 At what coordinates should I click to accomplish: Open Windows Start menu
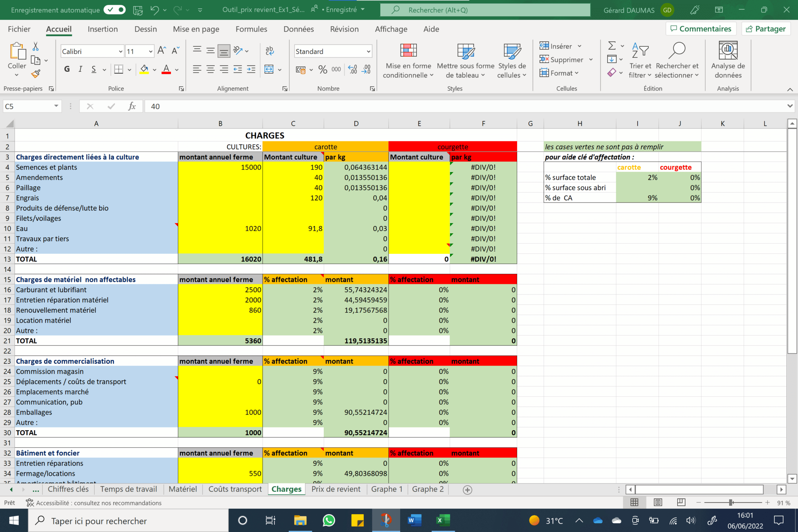coord(14,520)
